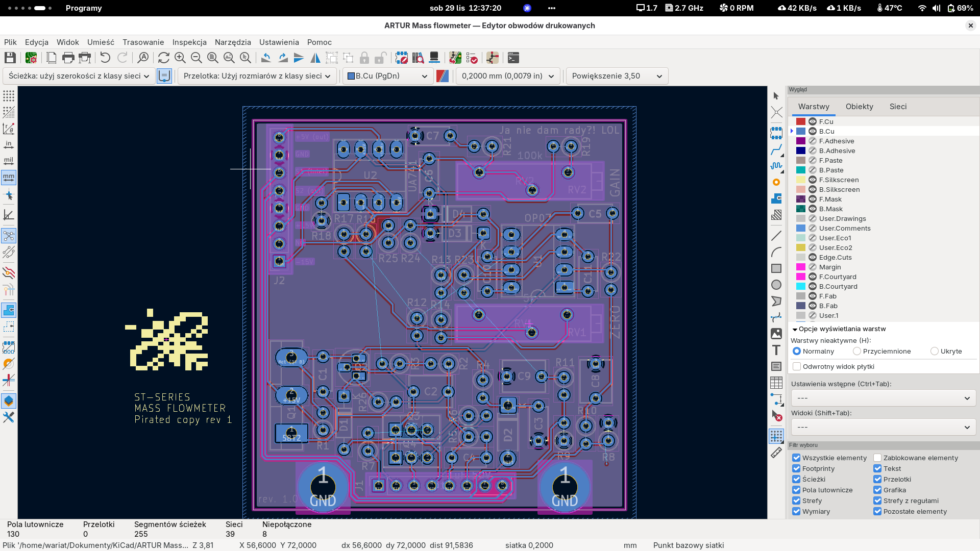This screenshot has height=551, width=980.
Task: Click the F.Cu red color swatch
Action: coord(801,121)
